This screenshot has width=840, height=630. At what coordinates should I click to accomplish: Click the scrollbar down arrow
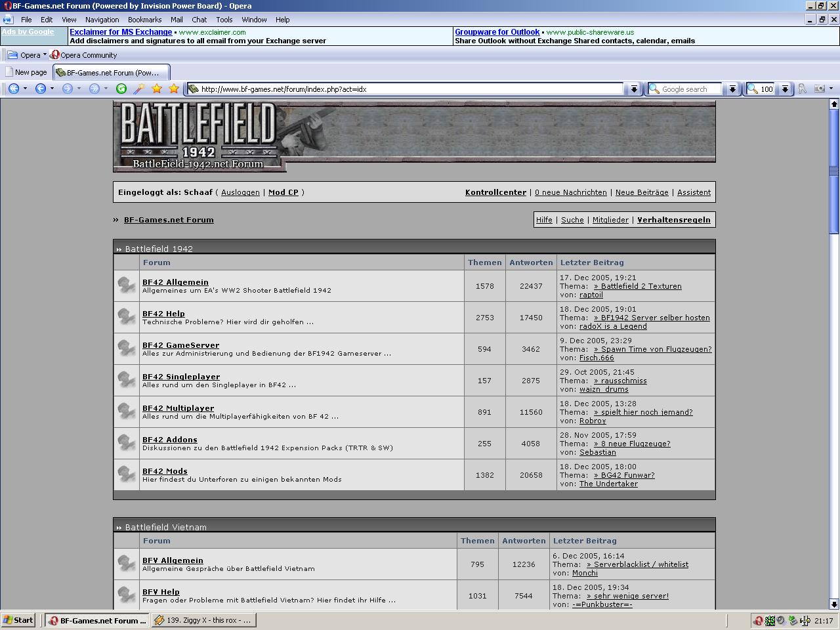click(x=834, y=604)
